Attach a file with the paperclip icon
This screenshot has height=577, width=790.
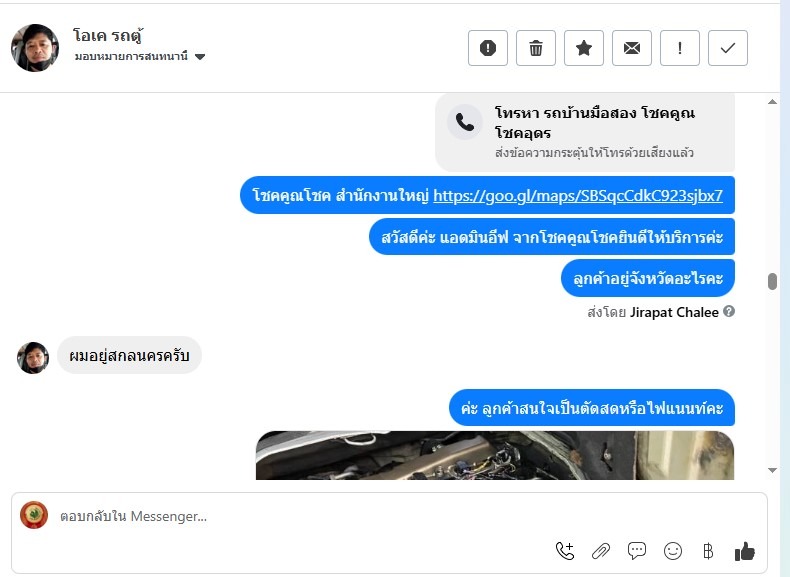point(601,551)
